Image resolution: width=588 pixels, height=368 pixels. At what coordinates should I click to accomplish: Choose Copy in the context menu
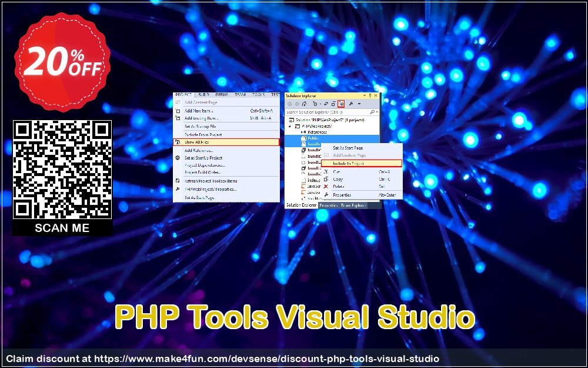[362, 179]
